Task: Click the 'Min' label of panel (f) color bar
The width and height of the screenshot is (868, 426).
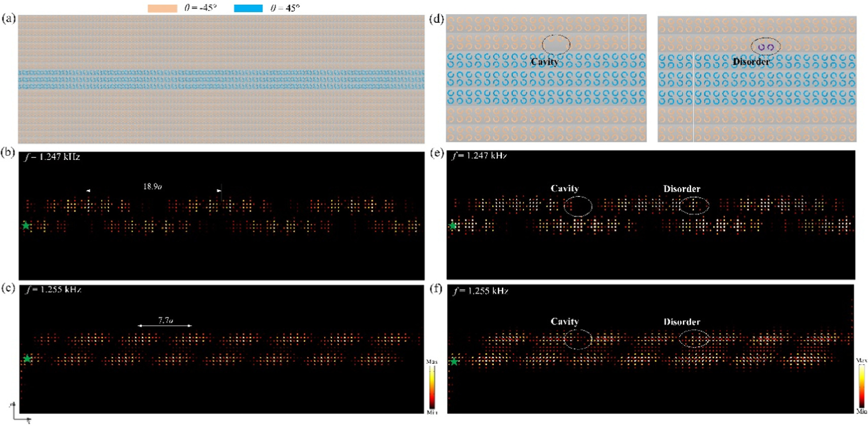Action: coord(861,411)
